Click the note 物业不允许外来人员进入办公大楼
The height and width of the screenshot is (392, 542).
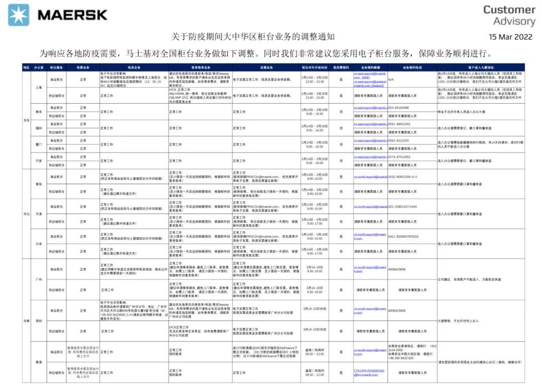point(462,112)
